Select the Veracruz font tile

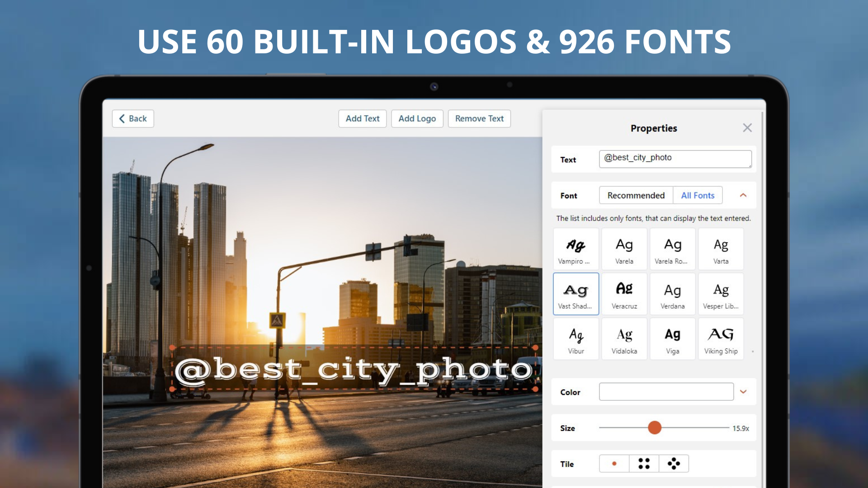[x=624, y=294]
